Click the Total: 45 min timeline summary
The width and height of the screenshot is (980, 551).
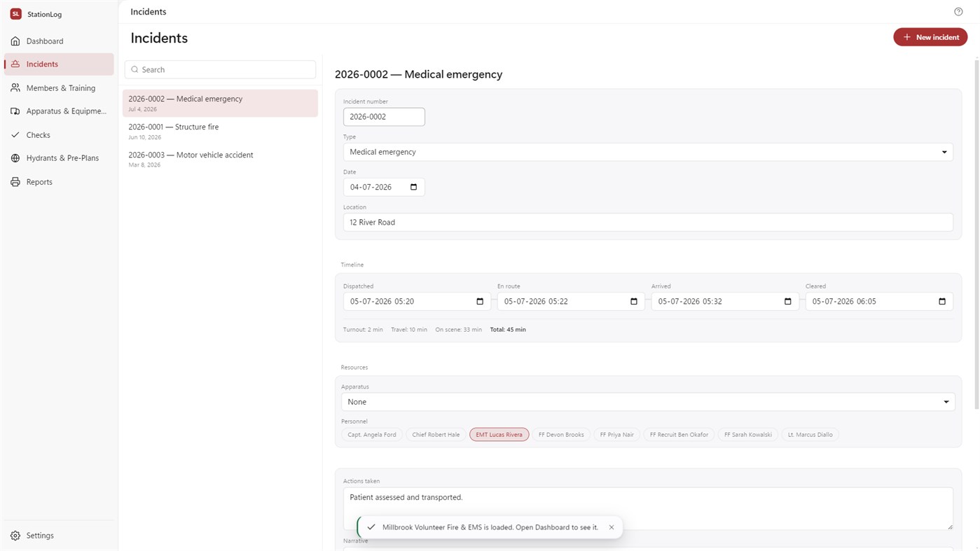click(508, 330)
